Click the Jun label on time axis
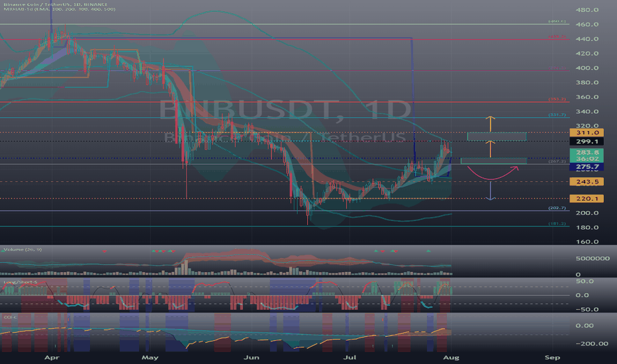The width and height of the screenshot is (617, 364). (x=252, y=357)
